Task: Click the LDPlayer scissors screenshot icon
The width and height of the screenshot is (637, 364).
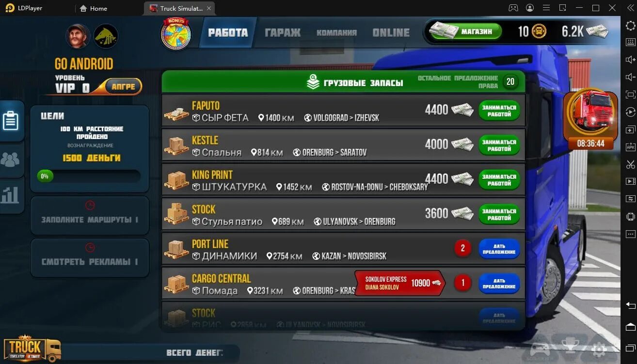Action: click(630, 164)
